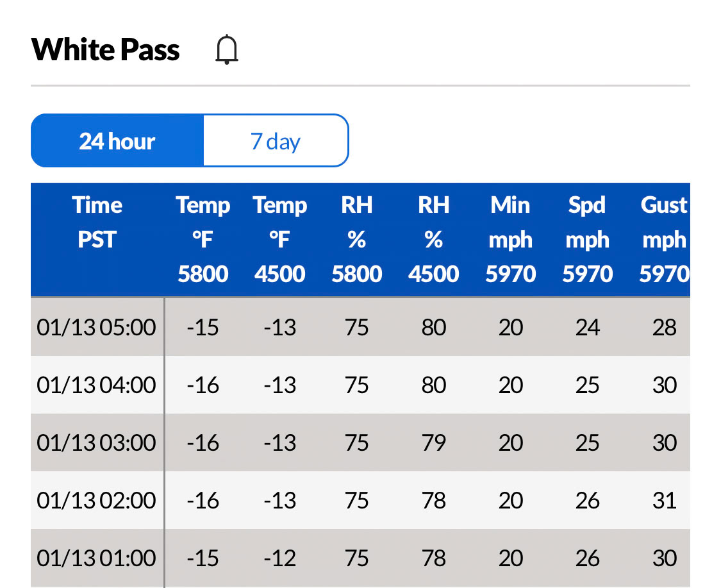This screenshot has height=588, width=721.
Task: Click the Time PST column header
Action: pyautogui.click(x=97, y=223)
